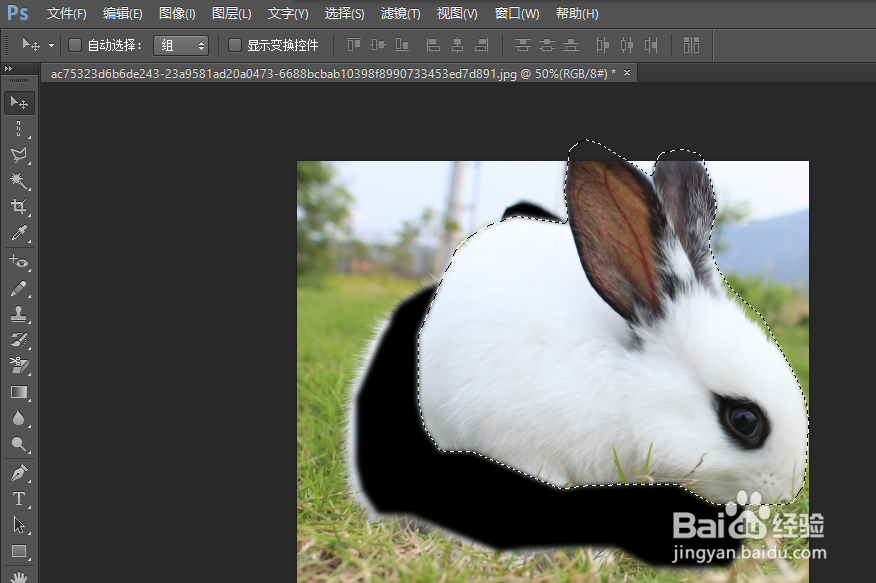Click Distribute left edges icon
876x583 pixels.
(x=602, y=45)
